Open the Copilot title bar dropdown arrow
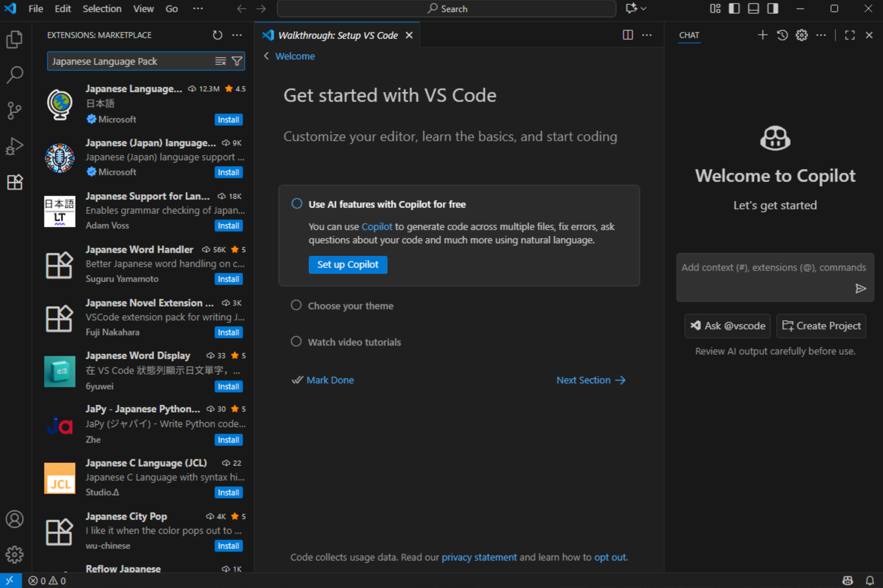 click(643, 8)
